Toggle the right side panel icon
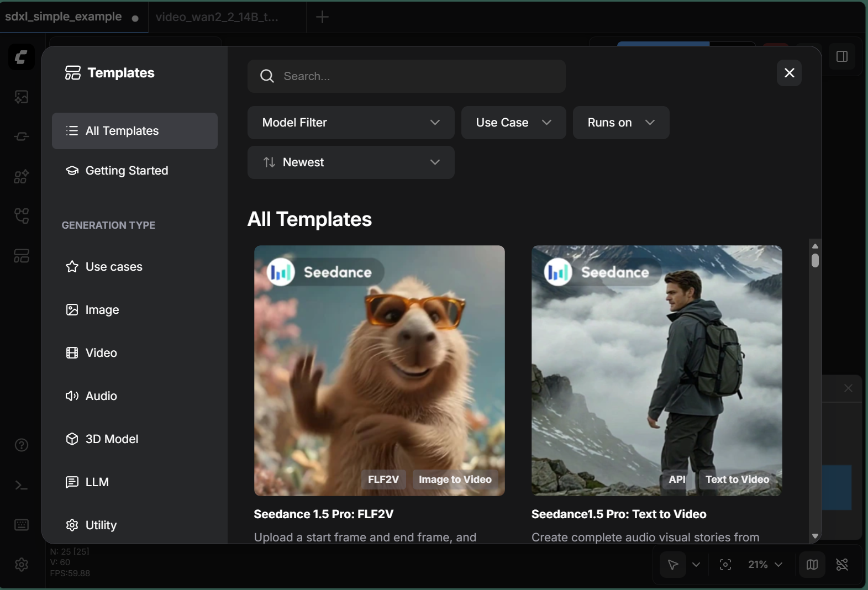This screenshot has width=868, height=590. tap(842, 57)
